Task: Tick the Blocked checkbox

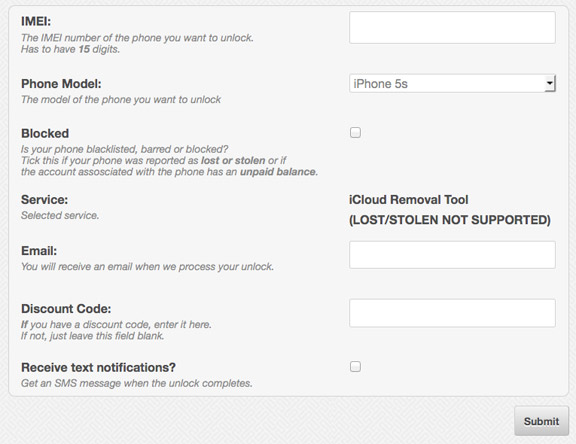Action: [x=355, y=132]
